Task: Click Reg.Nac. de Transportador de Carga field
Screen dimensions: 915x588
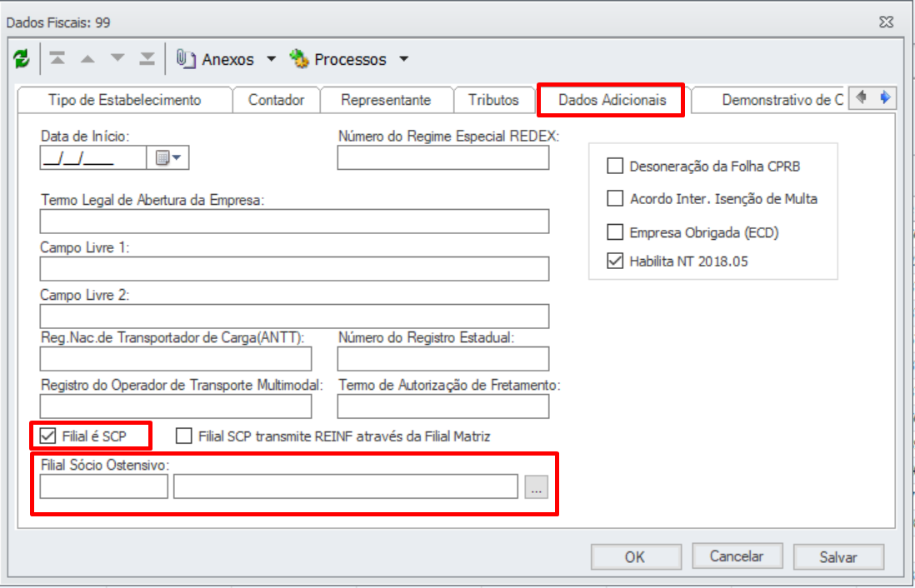Action: pyautogui.click(x=176, y=359)
